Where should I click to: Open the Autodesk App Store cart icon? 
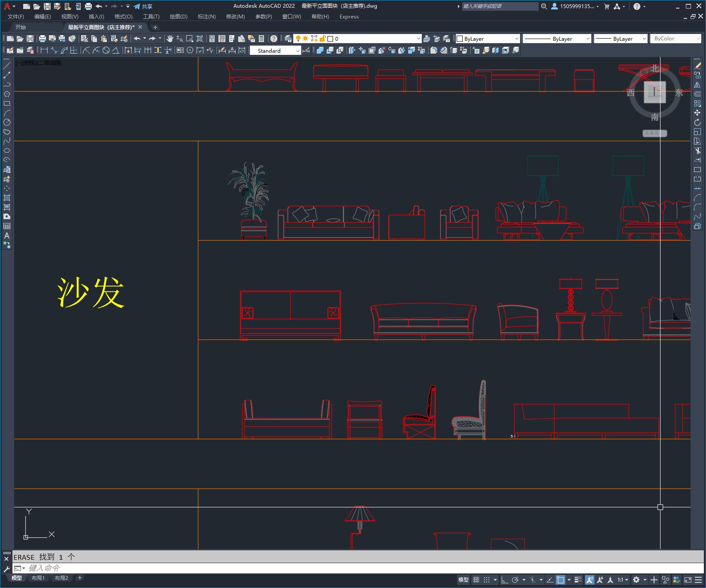(x=606, y=6)
